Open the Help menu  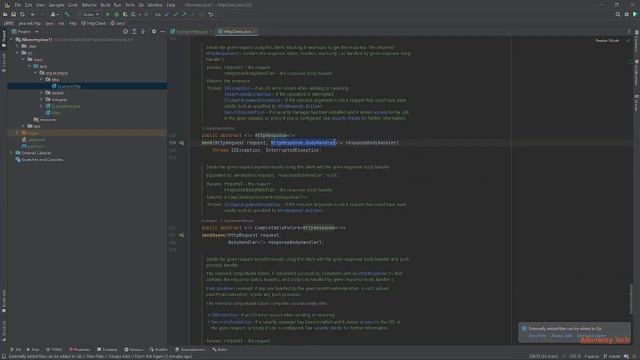click(171, 5)
